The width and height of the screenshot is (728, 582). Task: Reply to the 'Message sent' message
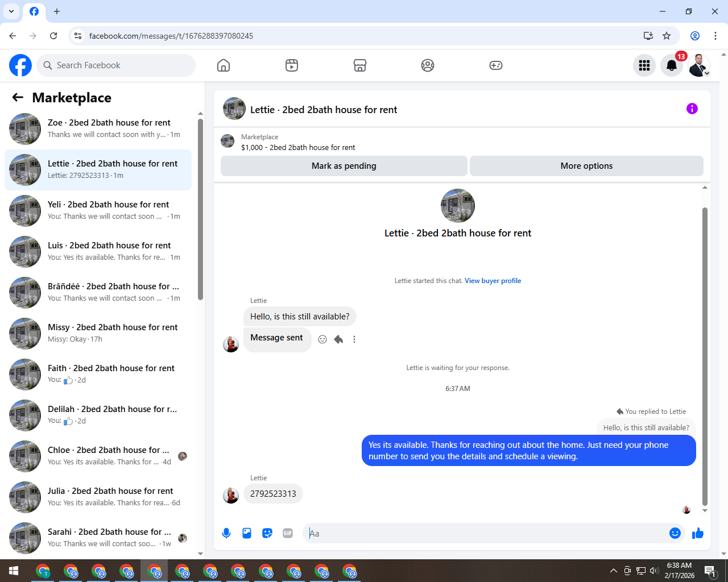tap(338, 339)
